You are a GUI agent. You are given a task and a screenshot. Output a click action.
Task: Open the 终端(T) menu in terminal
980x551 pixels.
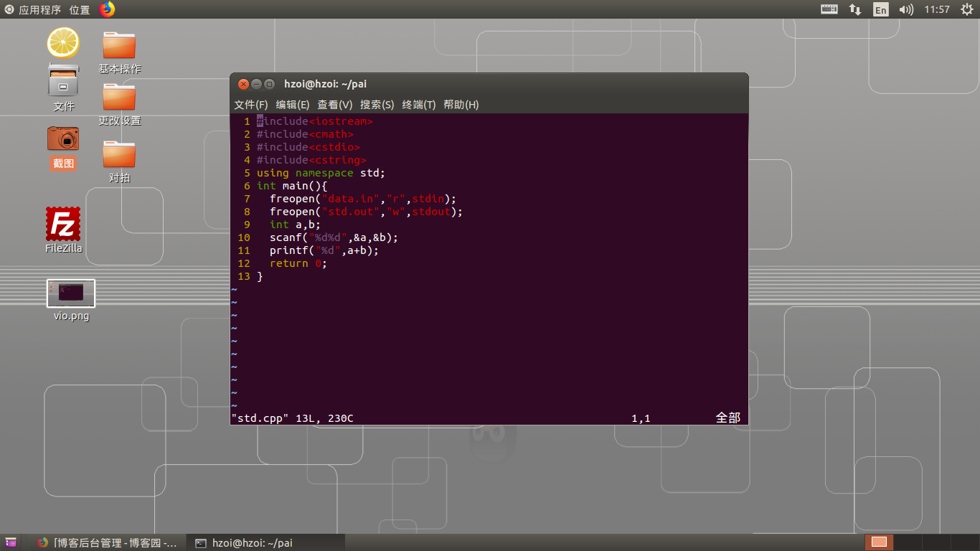coord(419,105)
